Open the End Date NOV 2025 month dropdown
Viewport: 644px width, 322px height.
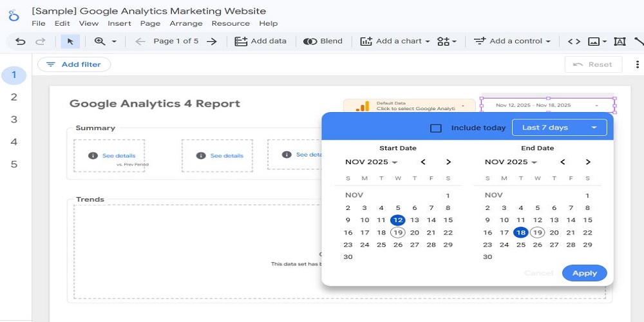click(x=511, y=162)
